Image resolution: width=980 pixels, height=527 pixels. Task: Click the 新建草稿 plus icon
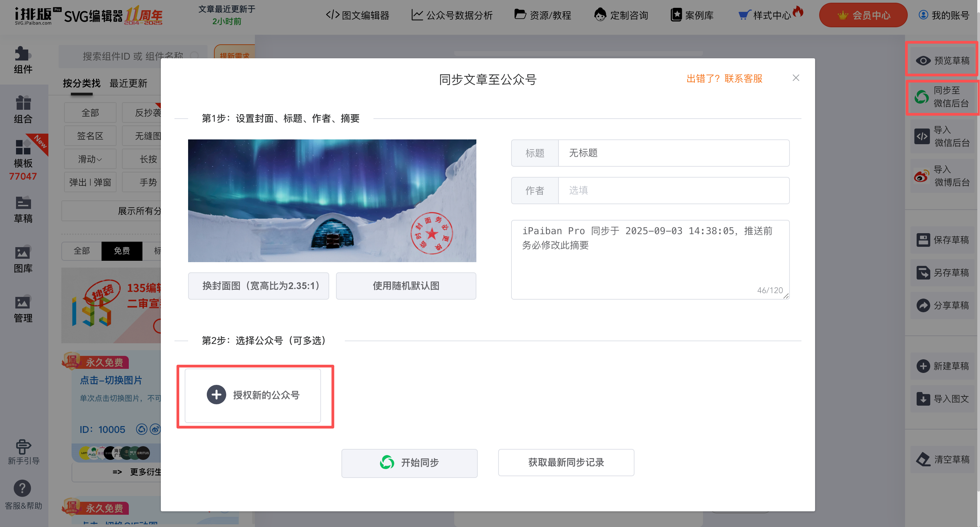point(923,366)
